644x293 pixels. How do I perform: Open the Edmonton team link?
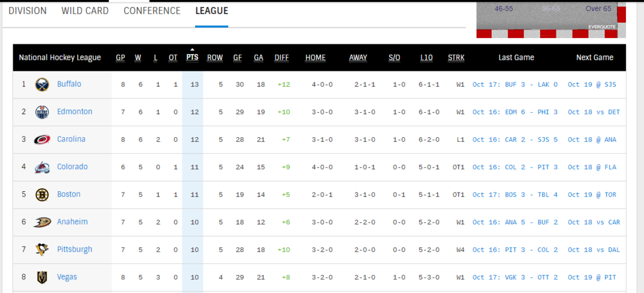pos(75,111)
